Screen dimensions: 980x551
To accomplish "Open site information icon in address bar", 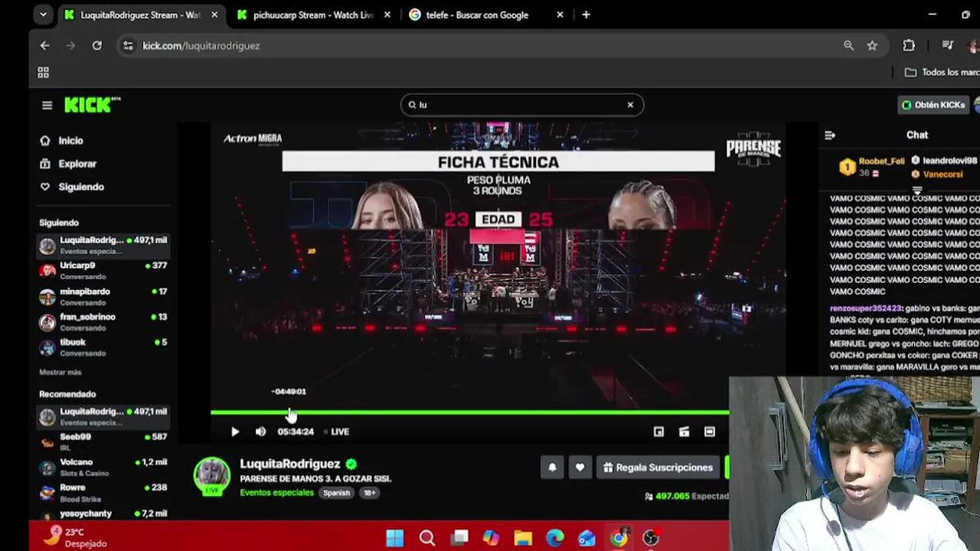I will pyautogui.click(x=128, y=46).
